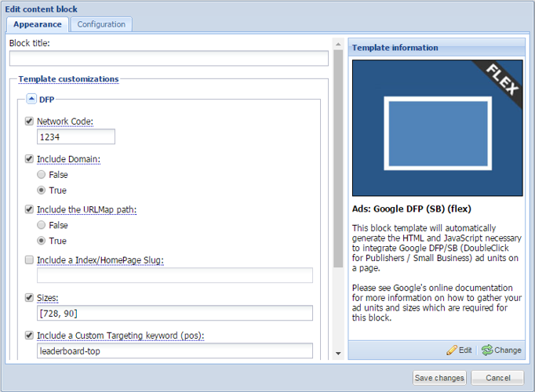Collapse the DFP section arrow
535x392 pixels.
31,100
